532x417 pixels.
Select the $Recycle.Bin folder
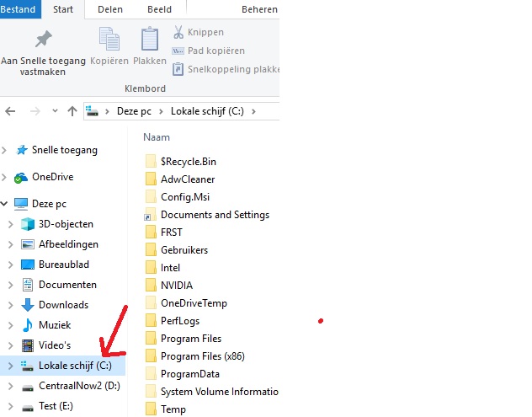(181, 161)
